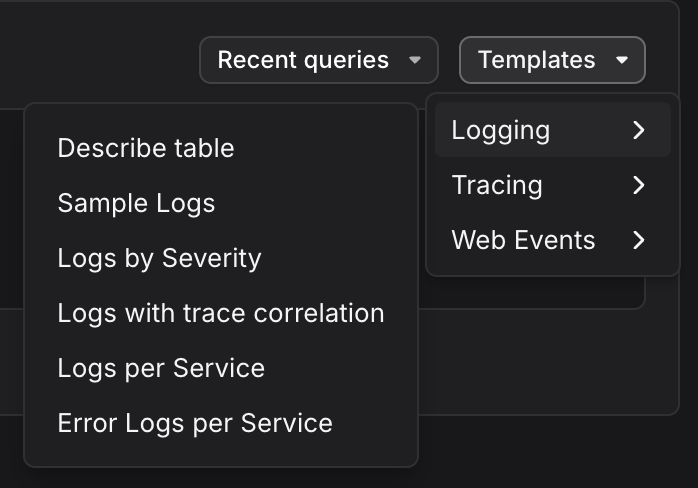Click the Templates caret arrow
The height and width of the screenshot is (488, 698).
point(622,60)
